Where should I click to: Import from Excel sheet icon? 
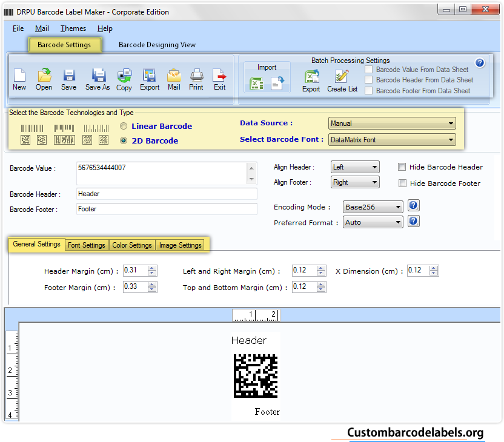coord(256,84)
